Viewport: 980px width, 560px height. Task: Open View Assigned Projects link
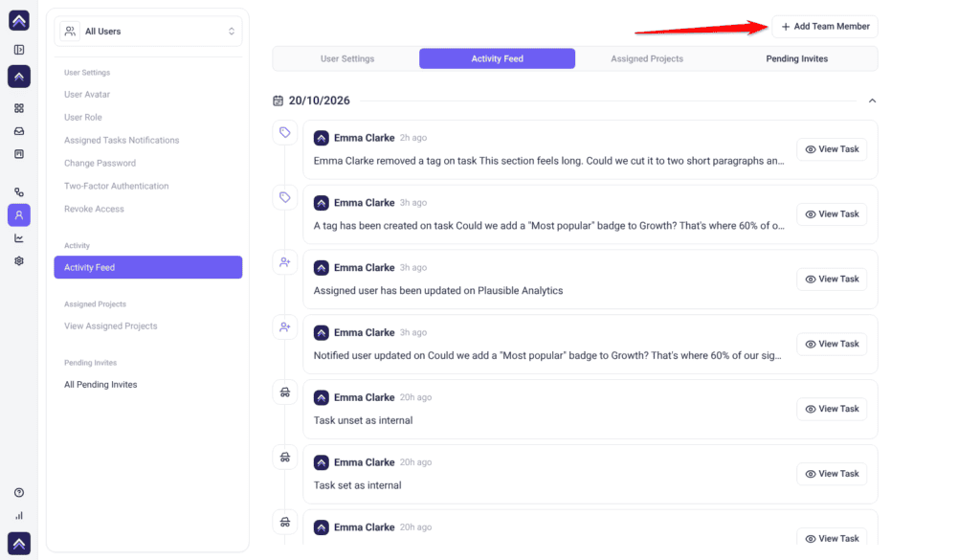point(111,326)
